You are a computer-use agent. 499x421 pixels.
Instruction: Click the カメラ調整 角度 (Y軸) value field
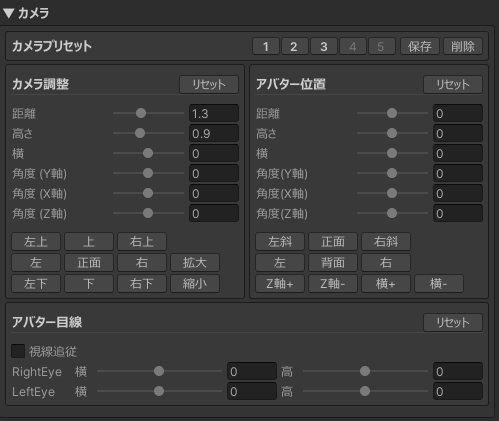tap(214, 173)
